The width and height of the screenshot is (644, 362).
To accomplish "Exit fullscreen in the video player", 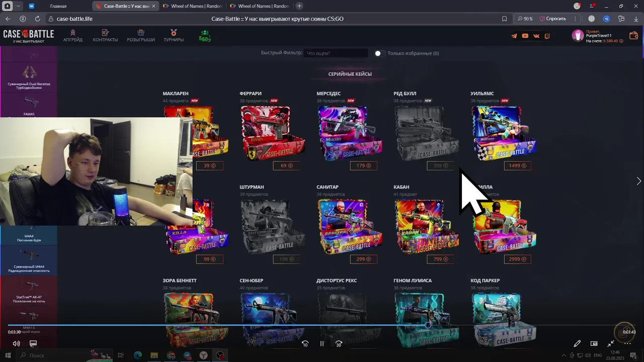I will 610,343.
